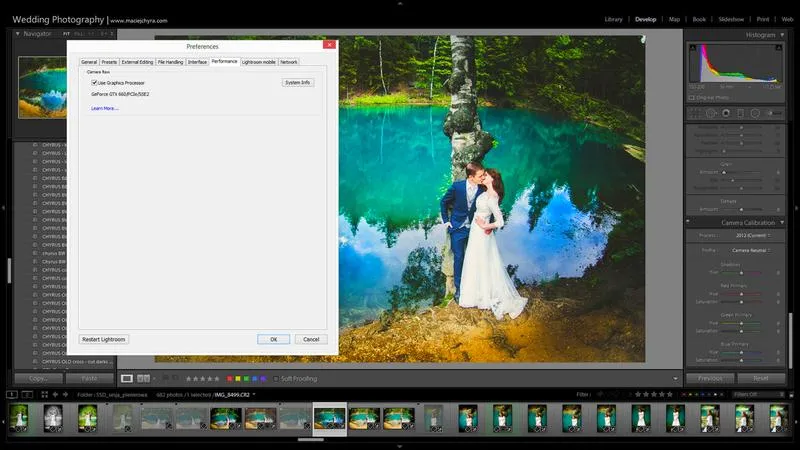Apply the green color label swatch
The image size is (800, 450).
coord(246,379)
